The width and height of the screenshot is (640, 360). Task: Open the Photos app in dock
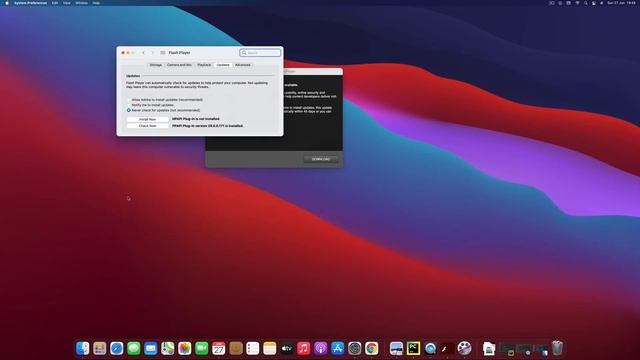(184, 348)
